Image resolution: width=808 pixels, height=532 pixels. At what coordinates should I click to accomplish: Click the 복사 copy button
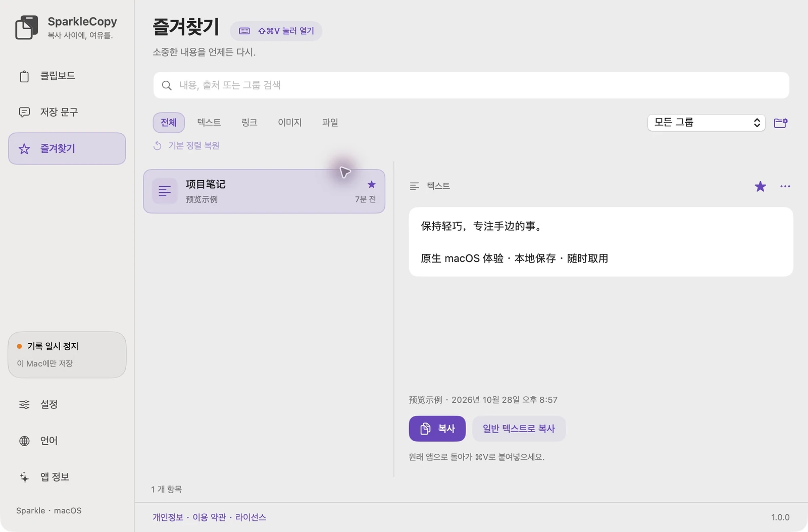pyautogui.click(x=437, y=429)
